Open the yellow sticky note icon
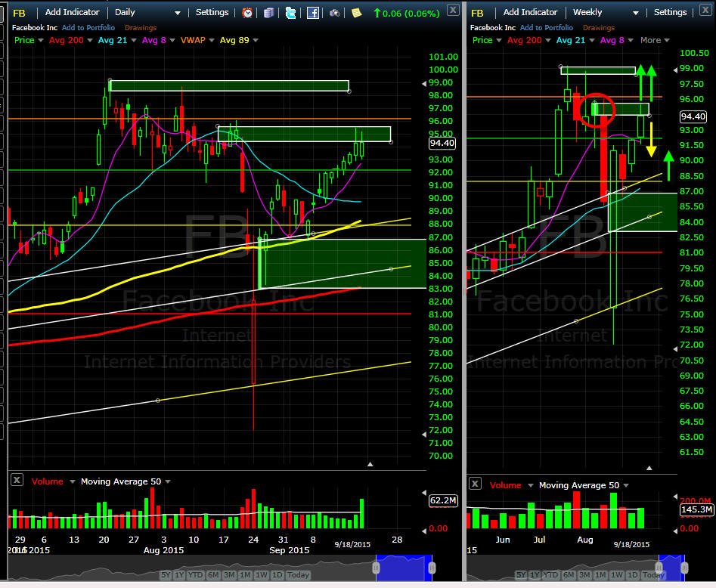The height and width of the screenshot is (588, 716). (x=356, y=12)
